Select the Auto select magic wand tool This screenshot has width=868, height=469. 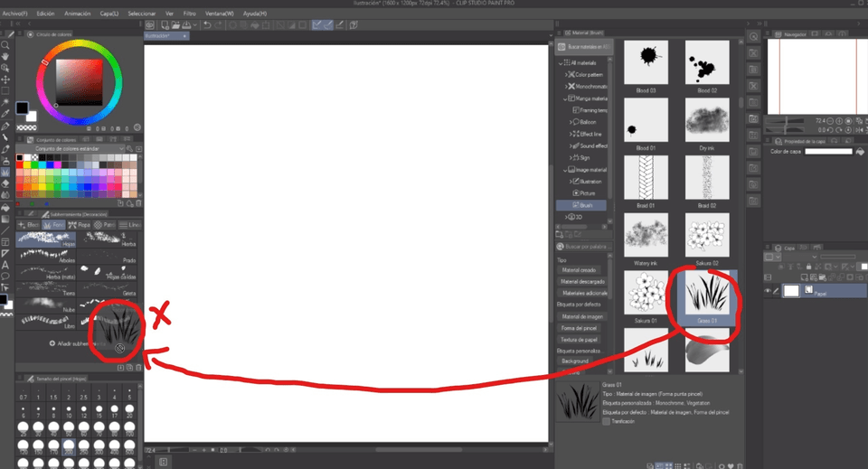click(5, 102)
